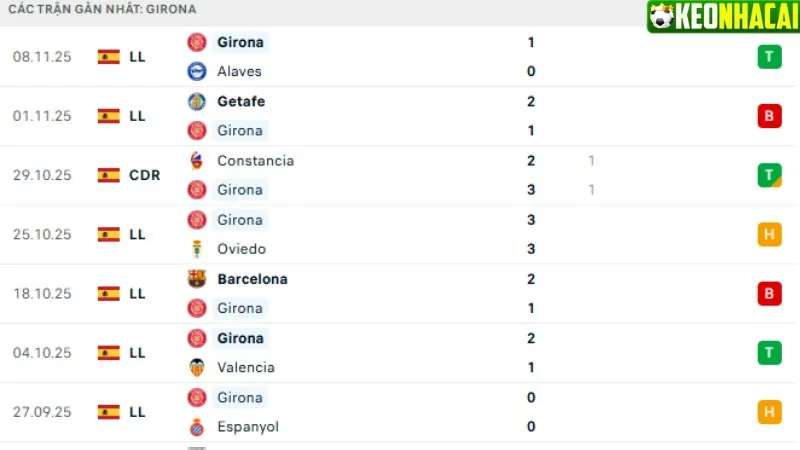Click the Alaves team crest icon
This screenshot has width=800, height=450.
tap(197, 71)
